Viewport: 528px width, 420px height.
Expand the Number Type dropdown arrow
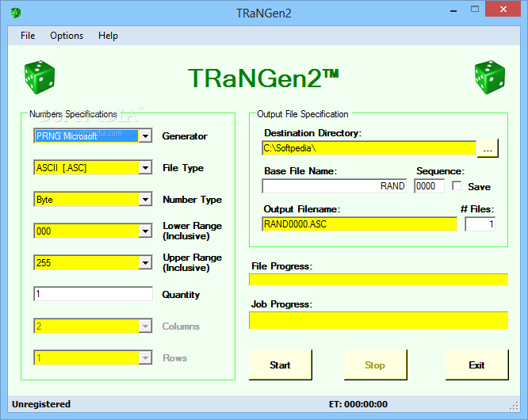tap(145, 199)
